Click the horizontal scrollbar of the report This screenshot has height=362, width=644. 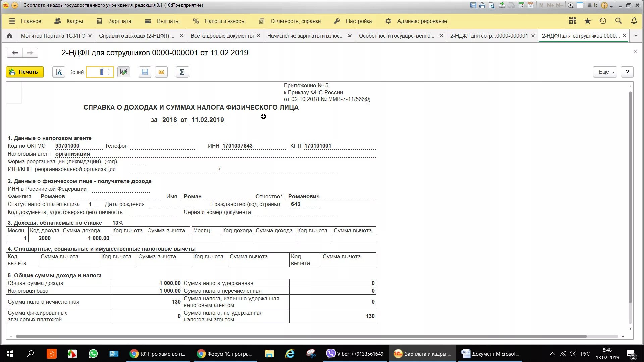[x=301, y=336]
